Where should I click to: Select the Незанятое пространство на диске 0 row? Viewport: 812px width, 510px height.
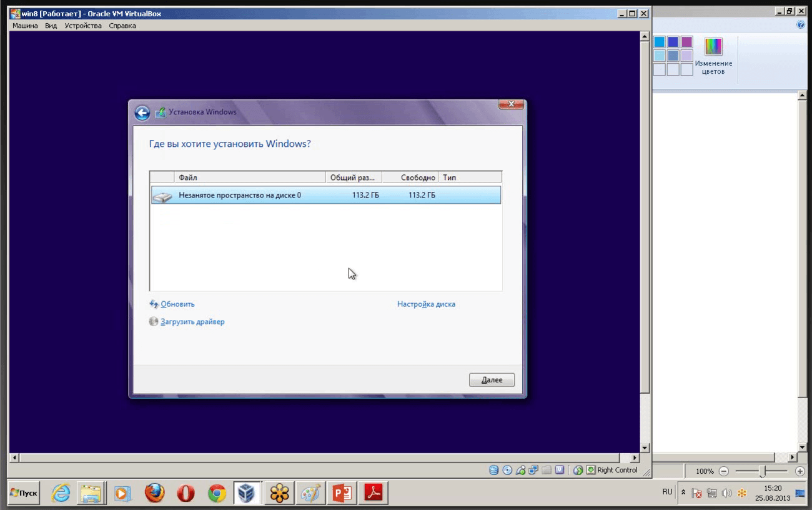pos(325,195)
